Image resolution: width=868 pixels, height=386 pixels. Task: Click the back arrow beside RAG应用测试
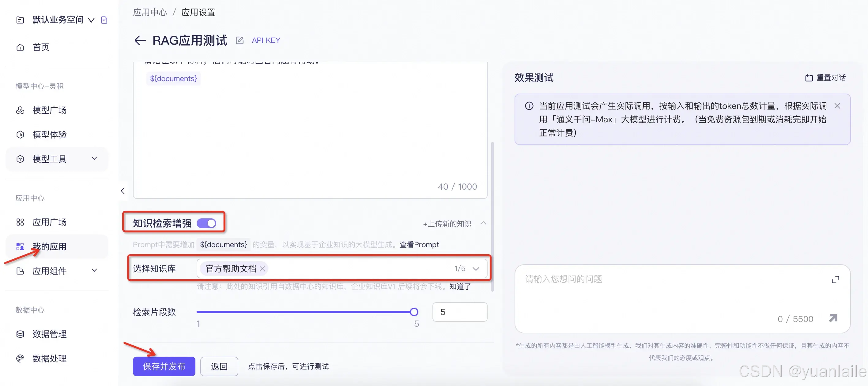click(140, 40)
